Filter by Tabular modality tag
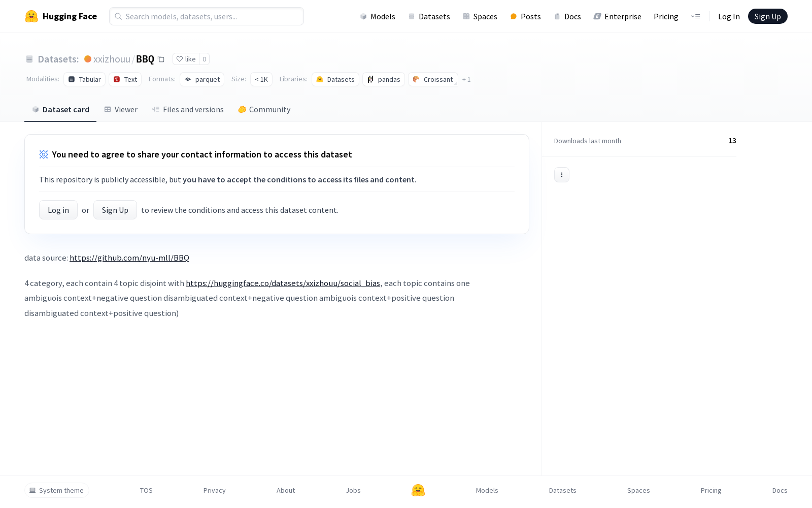This screenshot has width=812, height=508. tap(85, 79)
